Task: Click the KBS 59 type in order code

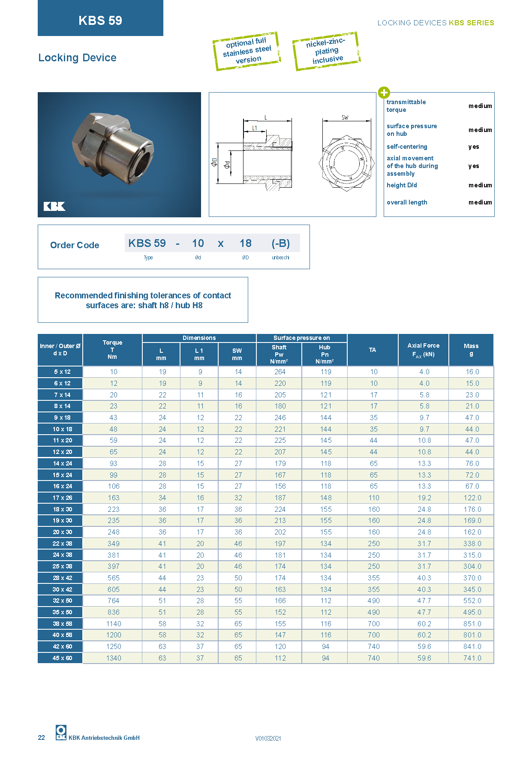Action: (147, 243)
